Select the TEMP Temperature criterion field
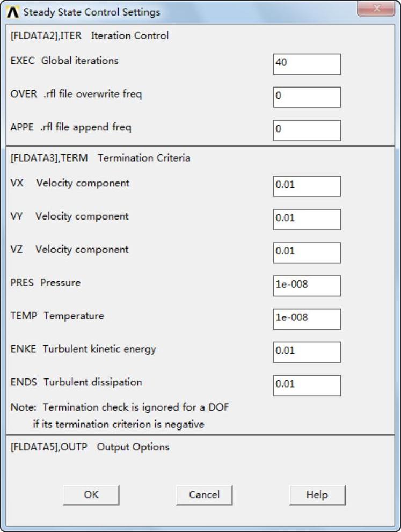The height and width of the screenshot is (532, 401). [307, 319]
